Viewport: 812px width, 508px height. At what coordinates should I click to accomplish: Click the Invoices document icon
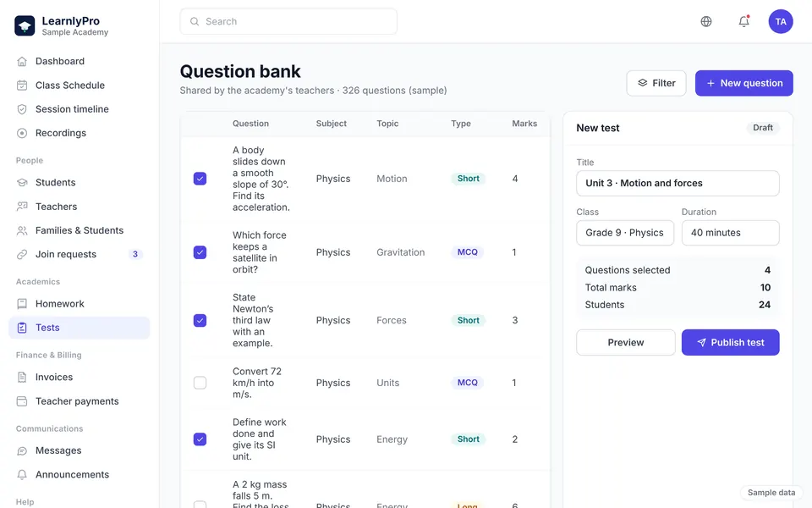tap(22, 377)
